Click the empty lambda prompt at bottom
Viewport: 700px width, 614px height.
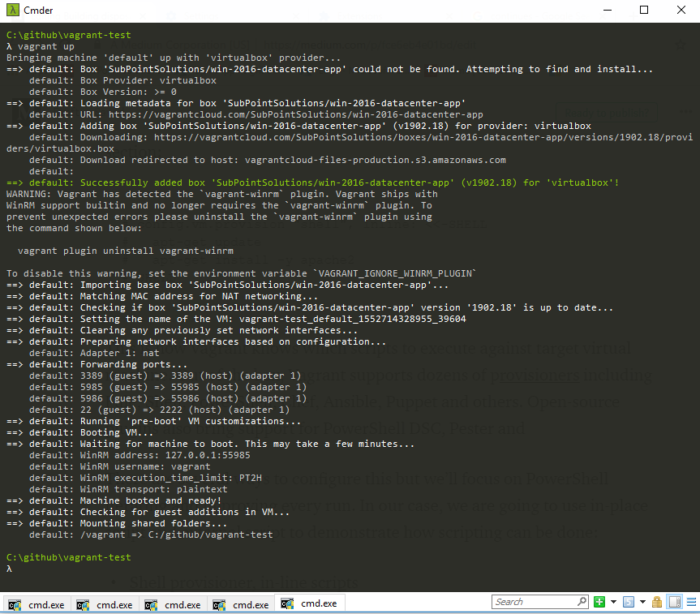pyautogui.click(x=9, y=569)
